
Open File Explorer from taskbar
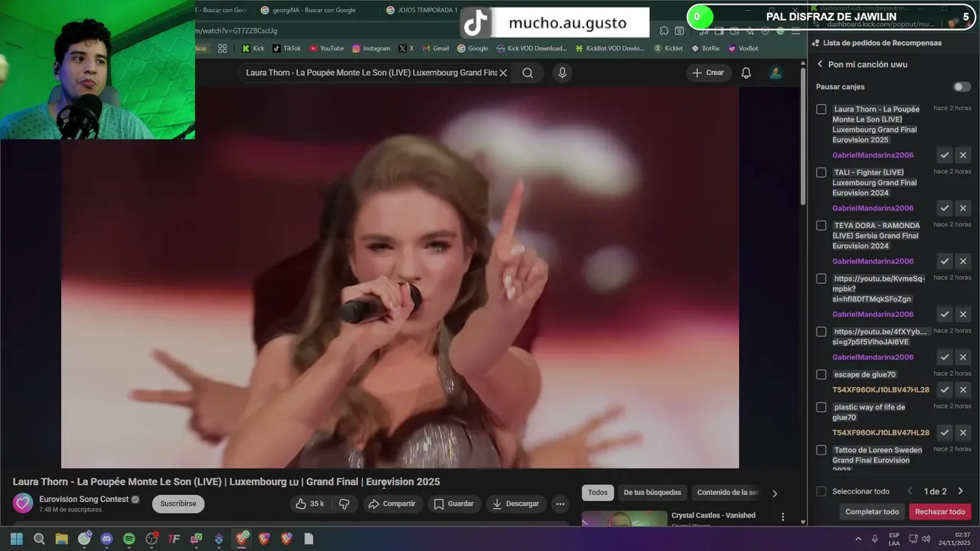[61, 539]
